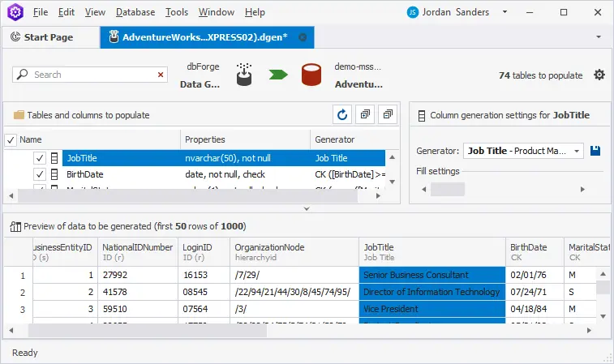Viewport: 614px width, 364px height.
Task: Click the preview grid scroll up arrow
Action: point(603,274)
